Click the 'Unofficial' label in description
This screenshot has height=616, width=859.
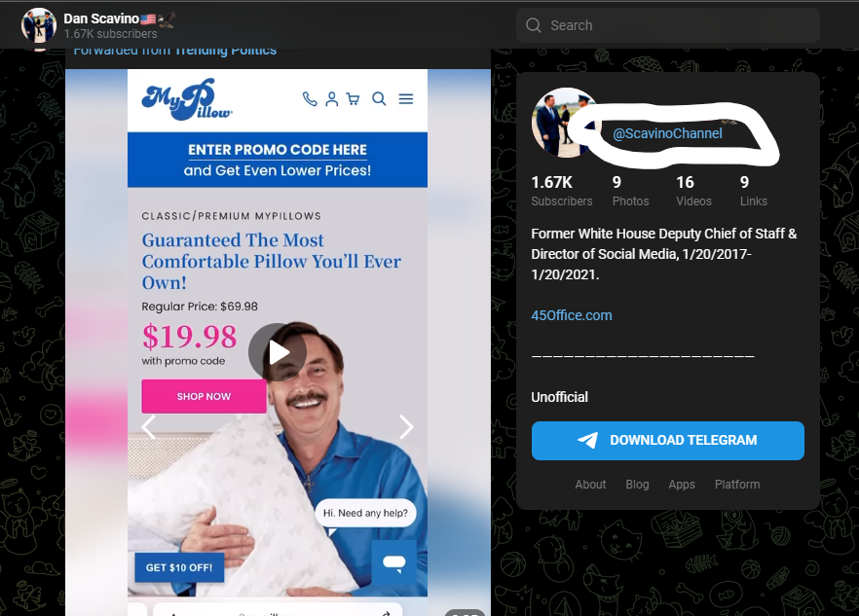[x=559, y=397]
